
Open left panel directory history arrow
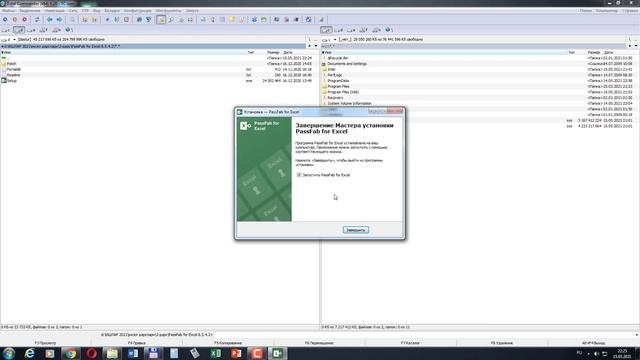pos(316,46)
